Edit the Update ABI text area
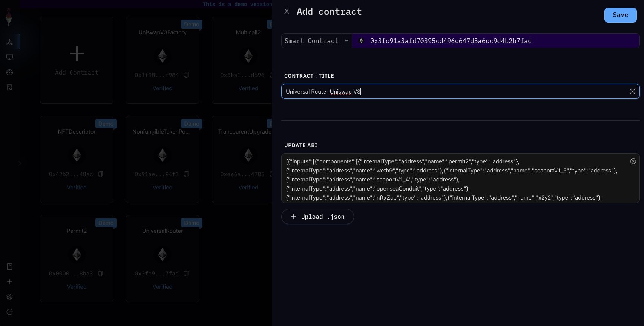Image resolution: width=644 pixels, height=326 pixels. pos(460,178)
